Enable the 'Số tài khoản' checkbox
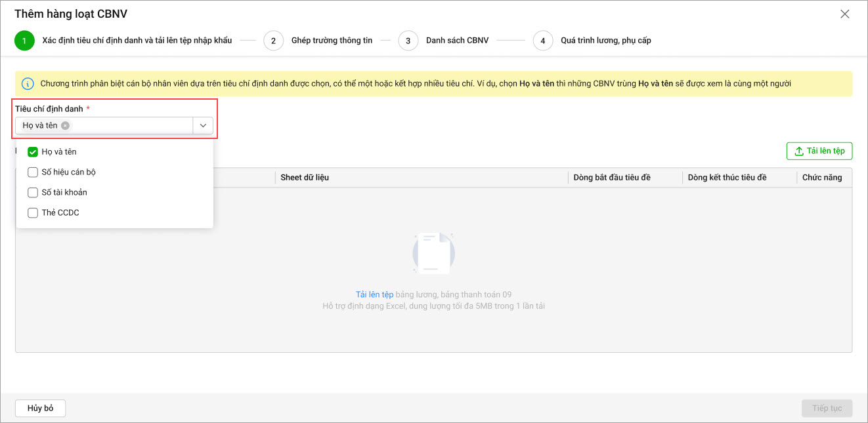The height and width of the screenshot is (423, 868). [33, 193]
